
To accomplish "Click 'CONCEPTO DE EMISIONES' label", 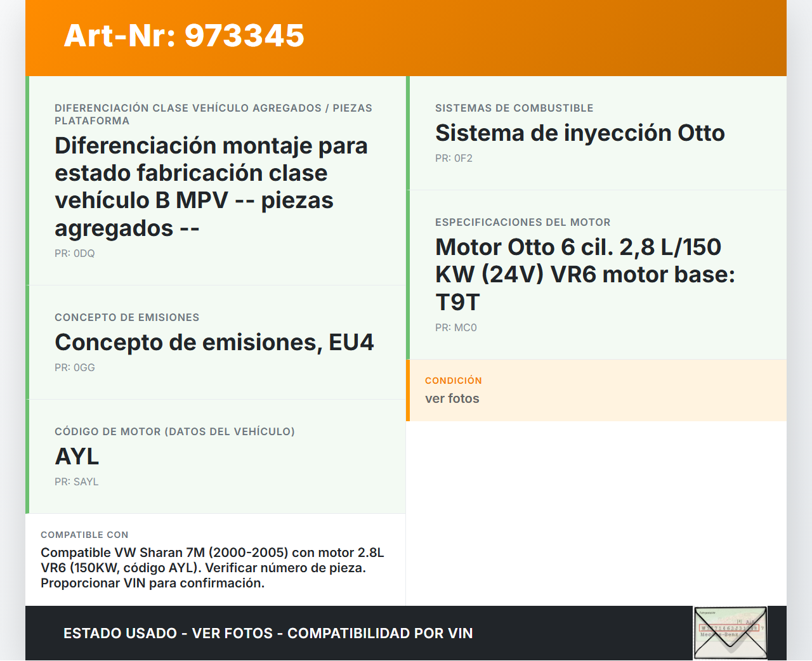I will (x=127, y=318).
